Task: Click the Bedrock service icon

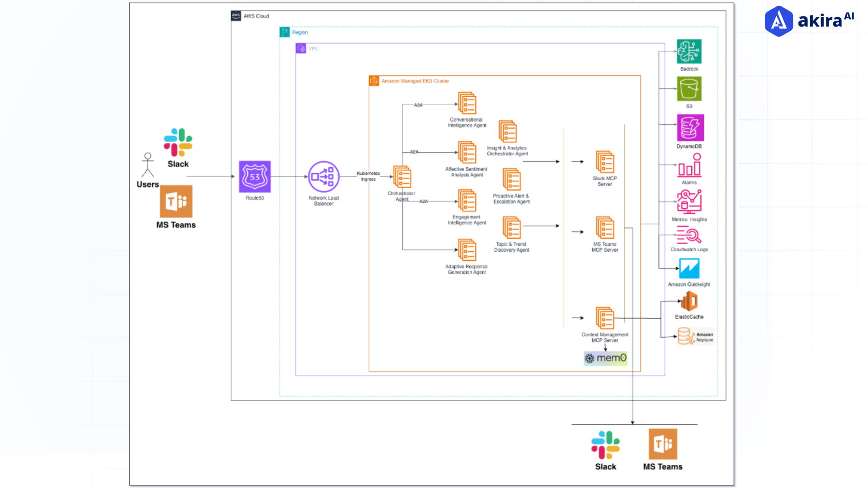Action: (x=689, y=51)
